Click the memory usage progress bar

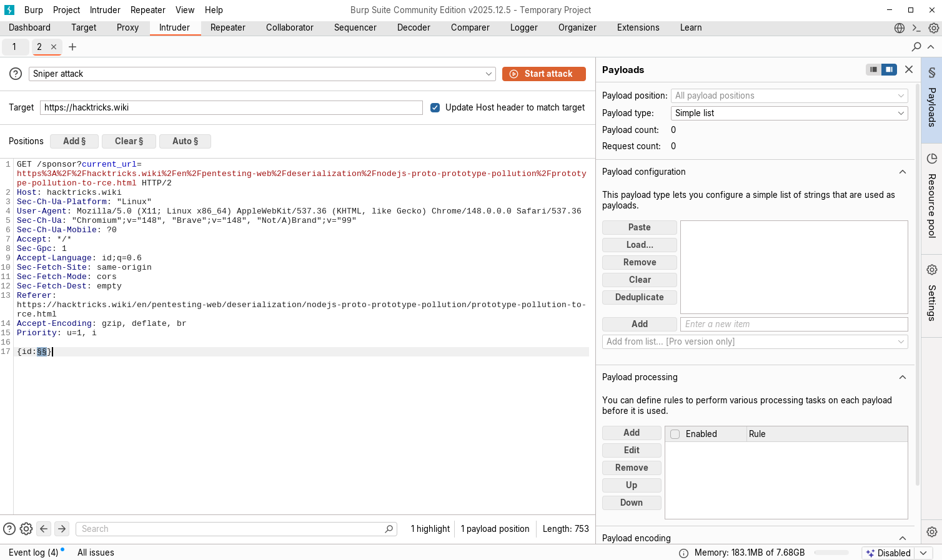coord(831,553)
